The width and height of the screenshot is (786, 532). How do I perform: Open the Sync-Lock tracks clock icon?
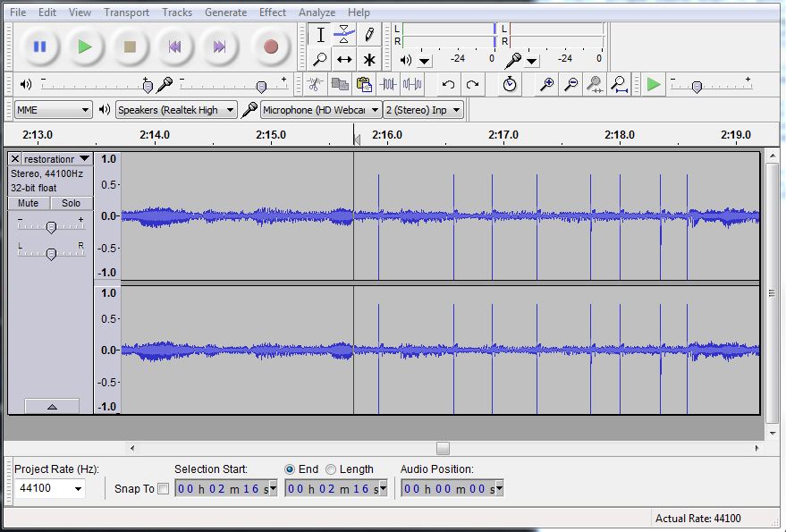coord(510,84)
